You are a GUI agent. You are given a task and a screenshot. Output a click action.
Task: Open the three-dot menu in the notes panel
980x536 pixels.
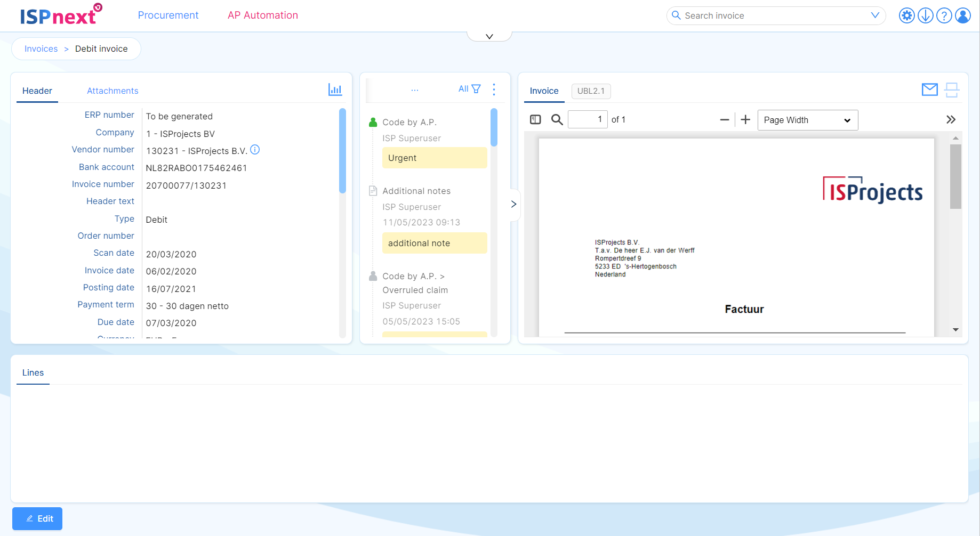pos(494,89)
